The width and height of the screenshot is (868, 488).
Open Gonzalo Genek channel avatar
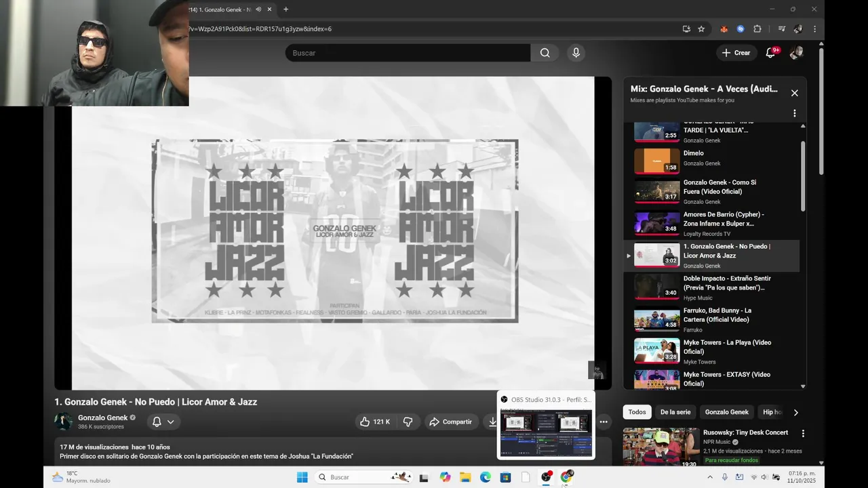tap(64, 422)
